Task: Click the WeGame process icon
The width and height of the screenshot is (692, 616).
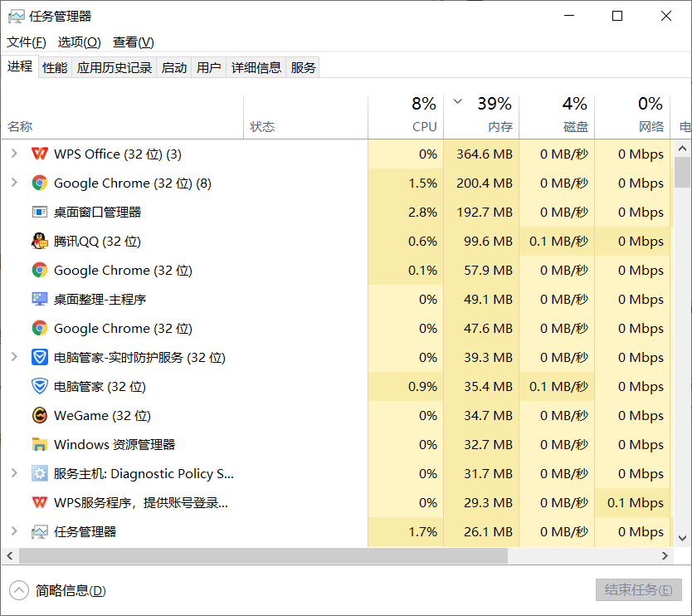Action: (x=40, y=416)
